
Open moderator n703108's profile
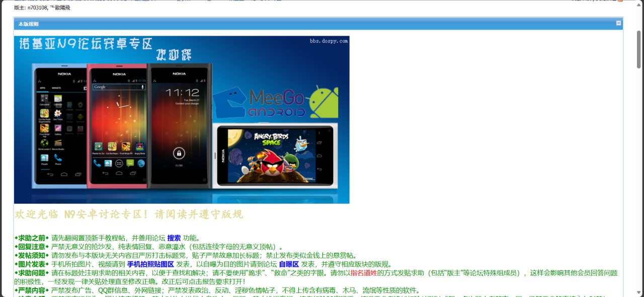pos(38,8)
